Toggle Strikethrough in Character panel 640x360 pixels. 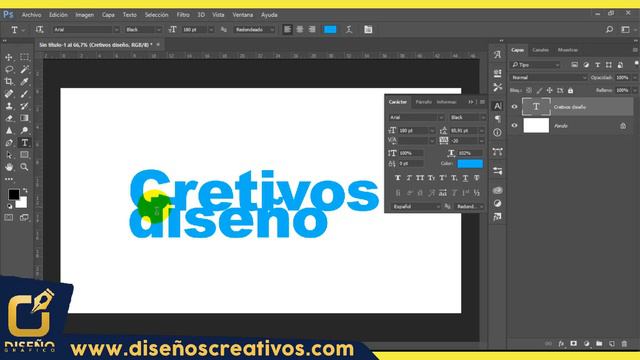click(477, 178)
